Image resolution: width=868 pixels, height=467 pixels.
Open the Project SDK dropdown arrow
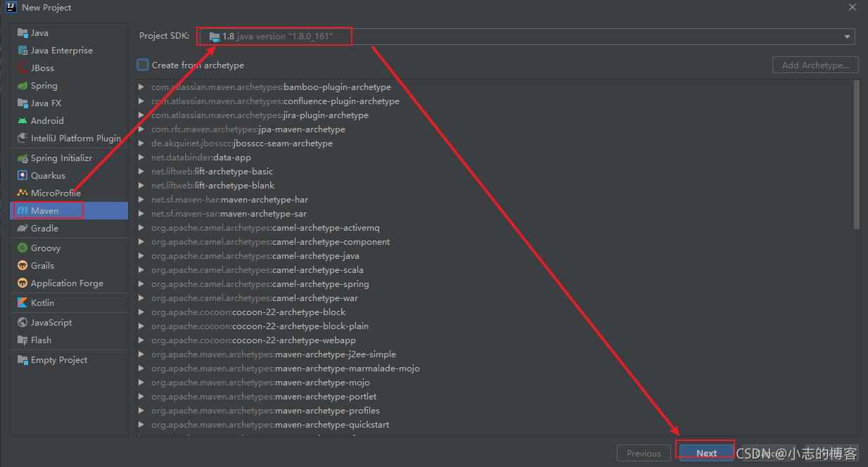[847, 37]
